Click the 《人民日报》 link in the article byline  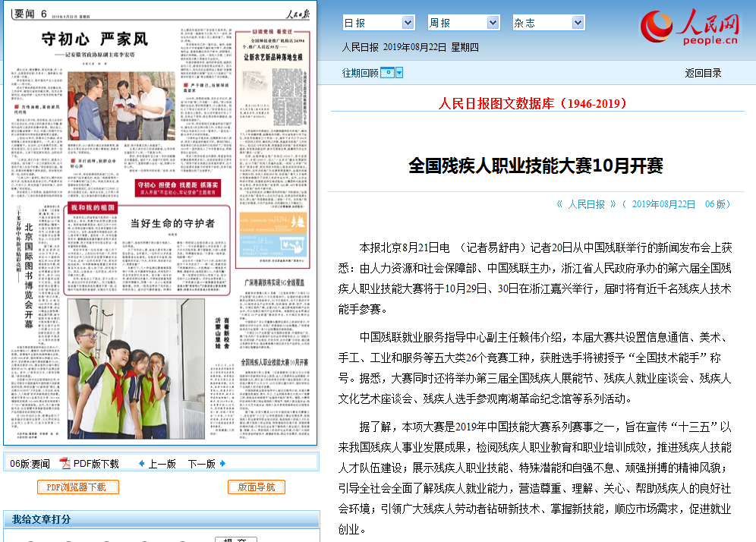tap(586, 203)
